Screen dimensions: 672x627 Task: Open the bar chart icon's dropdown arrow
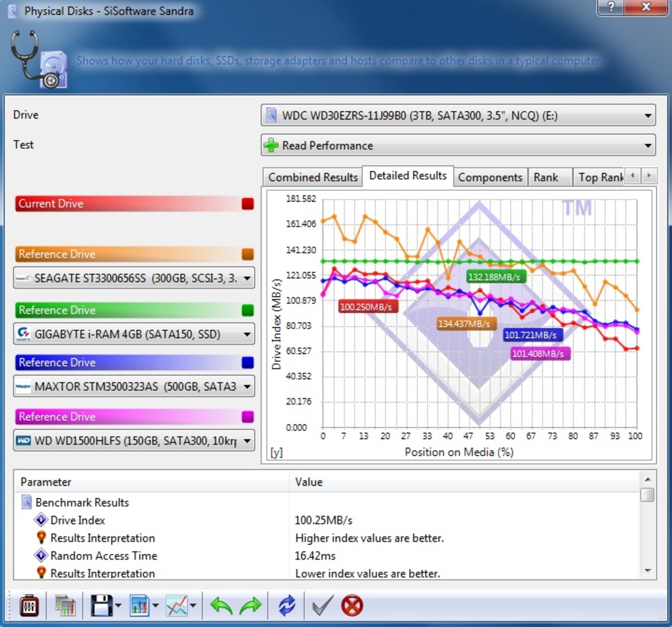(x=156, y=606)
